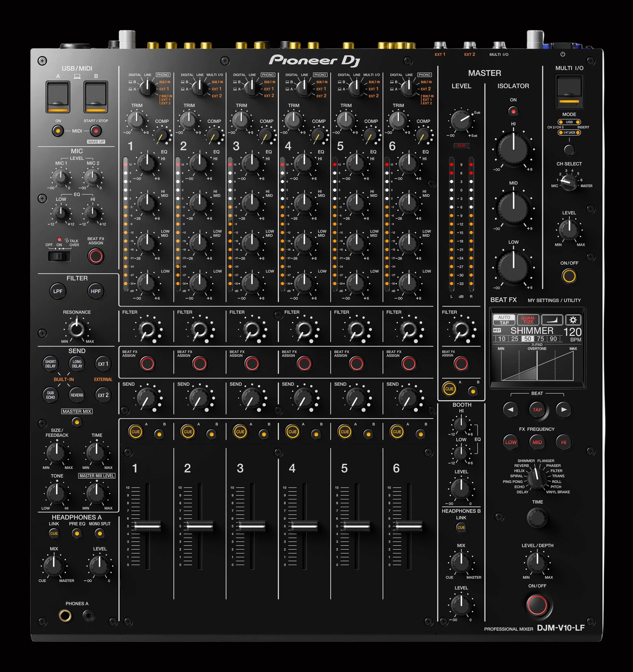The image size is (633, 672).
Task: Choose DUB ECHO send effect
Action: [50, 395]
